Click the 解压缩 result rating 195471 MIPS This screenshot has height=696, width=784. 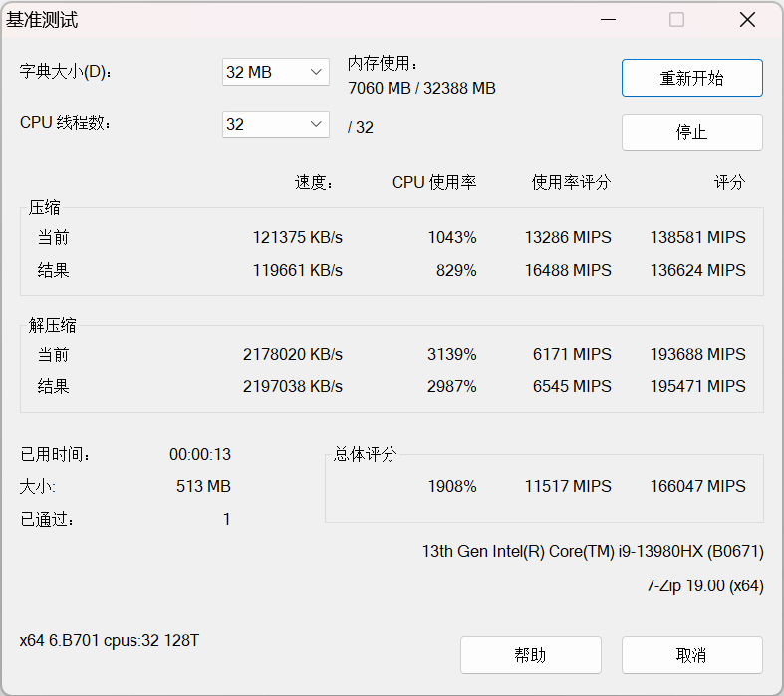[x=697, y=386]
